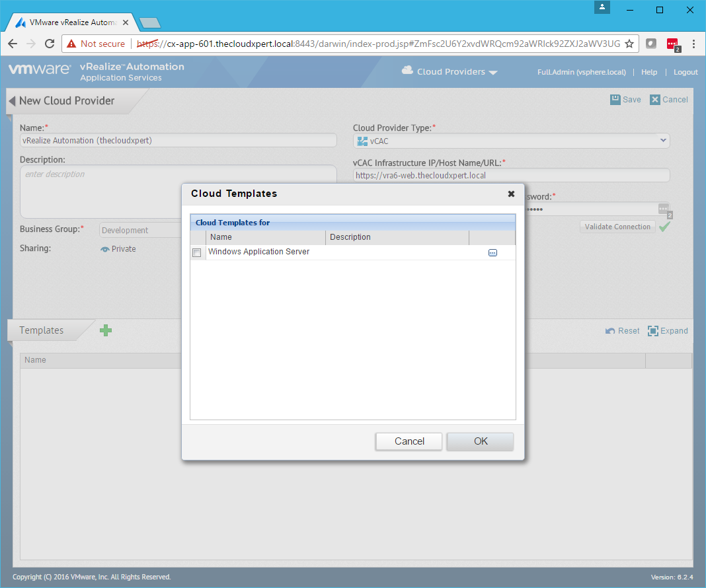Close the Cloud Templates dialog with X
Viewport: 706px width, 588px height.
coord(511,194)
